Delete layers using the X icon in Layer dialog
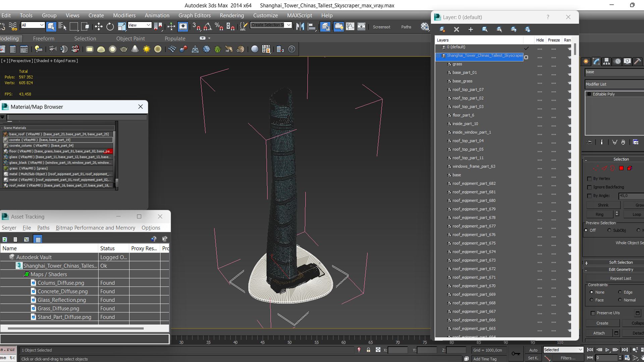Image resolution: width=644 pixels, height=362 pixels. pos(457,29)
